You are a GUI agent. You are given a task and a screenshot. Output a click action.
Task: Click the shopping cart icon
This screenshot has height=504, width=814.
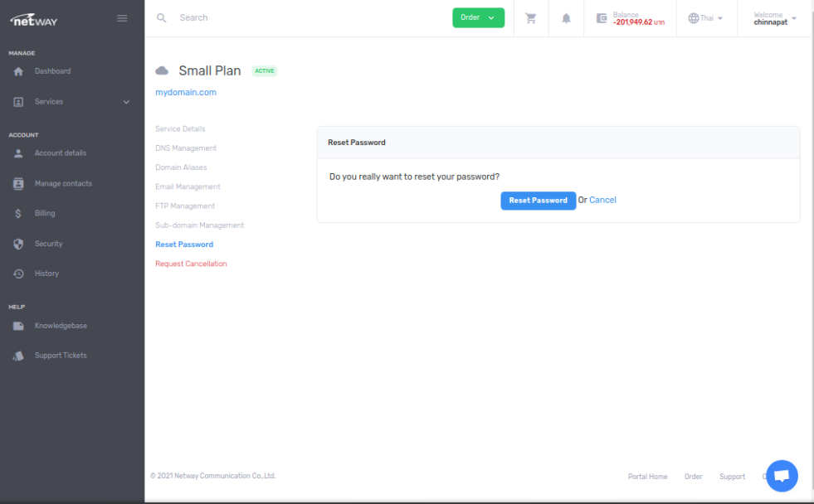(531, 18)
